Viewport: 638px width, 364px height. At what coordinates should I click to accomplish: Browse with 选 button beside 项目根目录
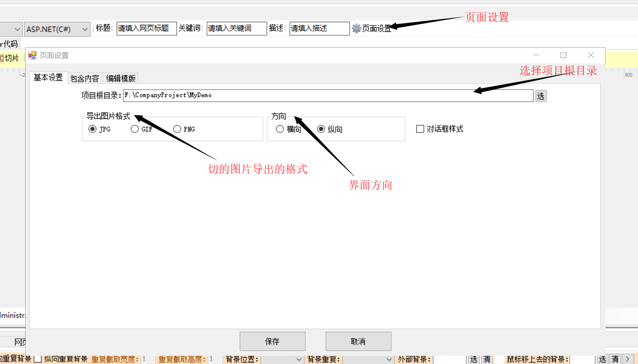[x=540, y=96]
